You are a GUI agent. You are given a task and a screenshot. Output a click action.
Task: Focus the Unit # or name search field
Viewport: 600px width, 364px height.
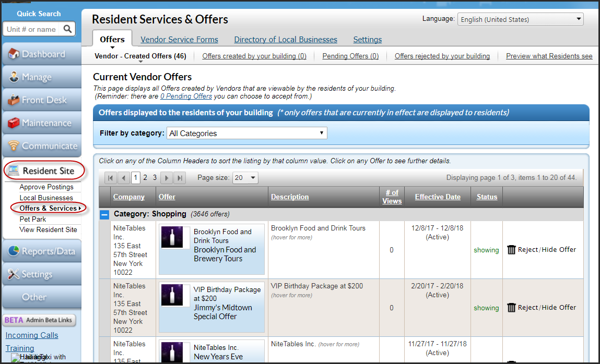coord(32,29)
